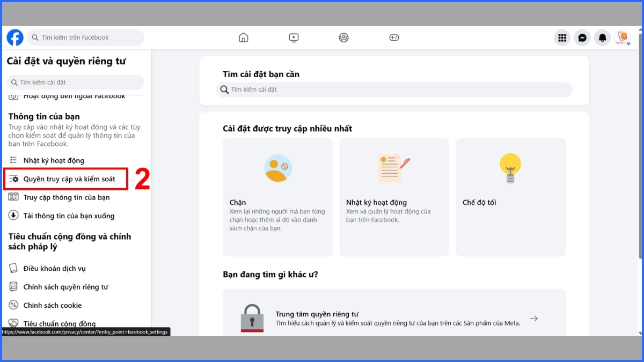Open the Gaming icon
The height and width of the screenshot is (362, 644).
point(393,38)
